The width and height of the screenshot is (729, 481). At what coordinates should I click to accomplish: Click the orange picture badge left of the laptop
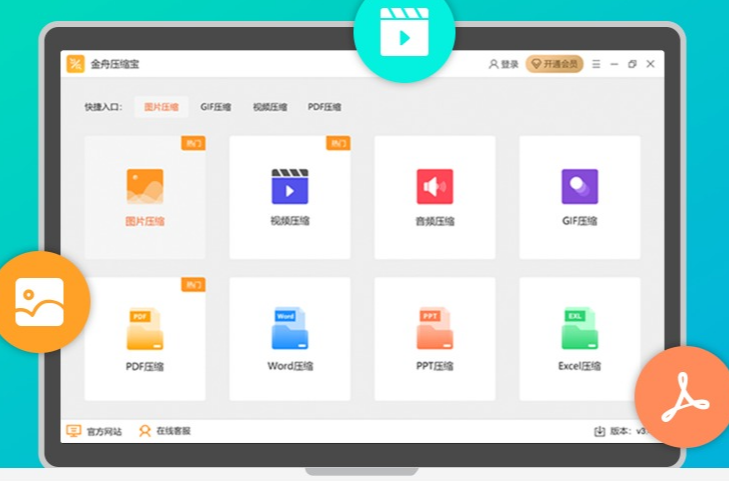(40, 302)
